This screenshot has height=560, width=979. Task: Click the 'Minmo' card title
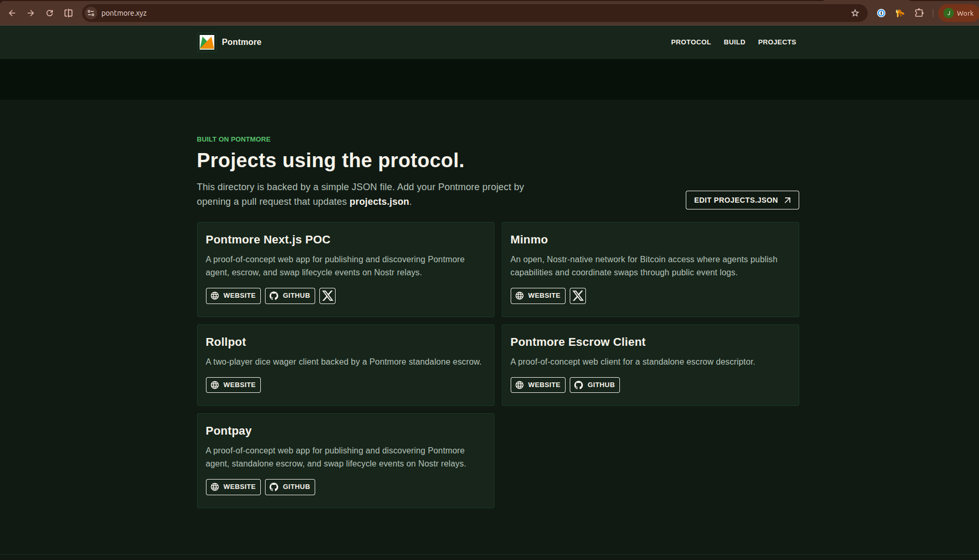529,240
